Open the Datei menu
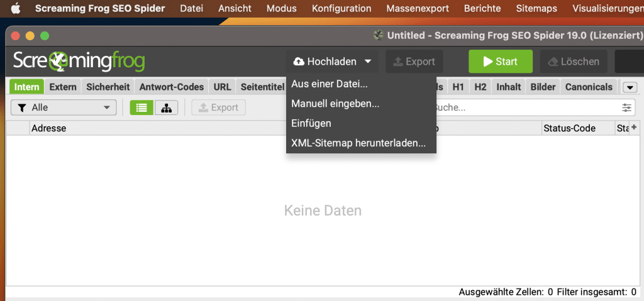 coord(192,8)
